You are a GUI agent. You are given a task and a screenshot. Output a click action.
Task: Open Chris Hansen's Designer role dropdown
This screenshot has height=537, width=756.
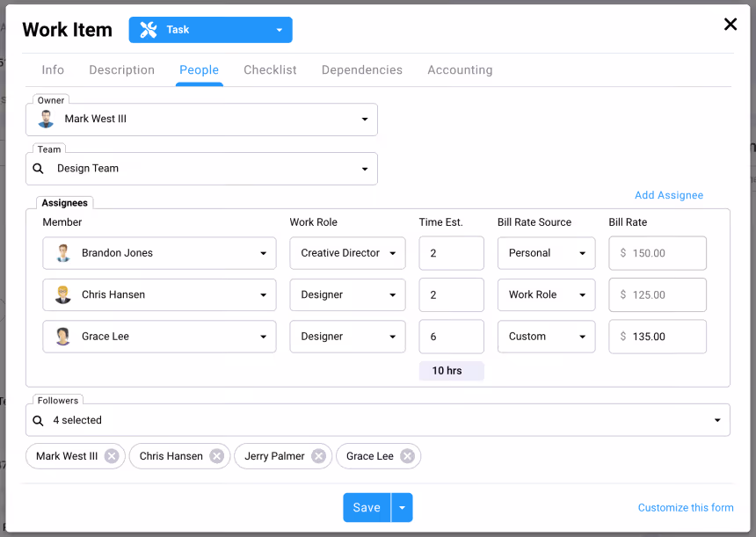[347, 294]
